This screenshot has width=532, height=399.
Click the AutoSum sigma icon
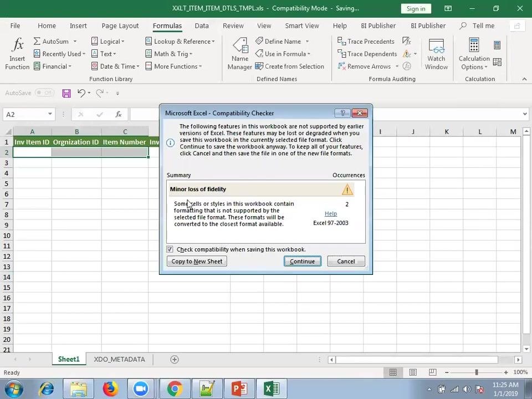[x=37, y=41]
